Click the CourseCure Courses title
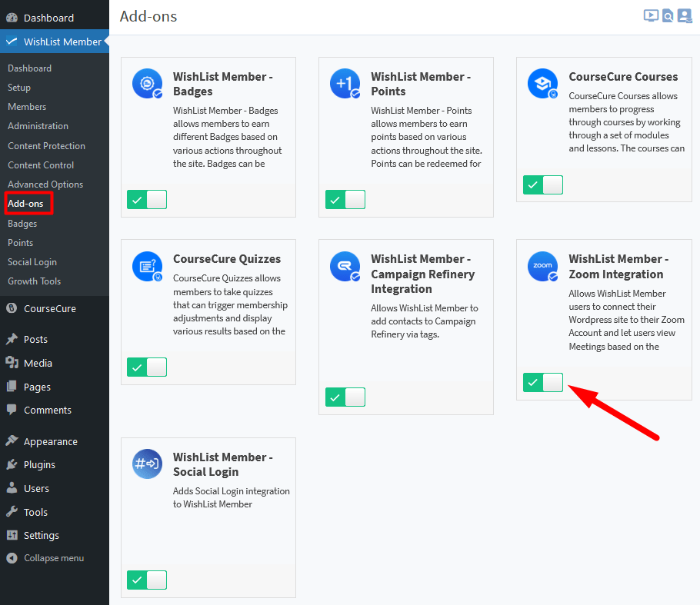 pyautogui.click(x=623, y=77)
